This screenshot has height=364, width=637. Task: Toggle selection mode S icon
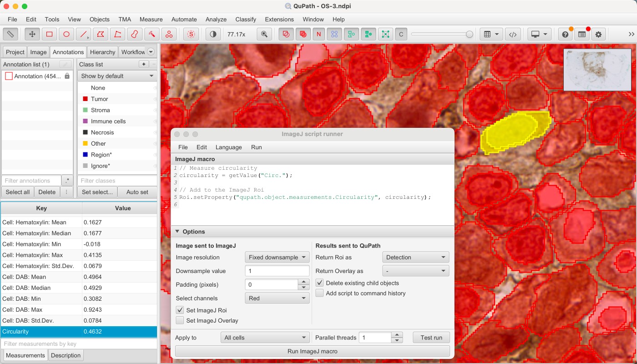point(191,34)
